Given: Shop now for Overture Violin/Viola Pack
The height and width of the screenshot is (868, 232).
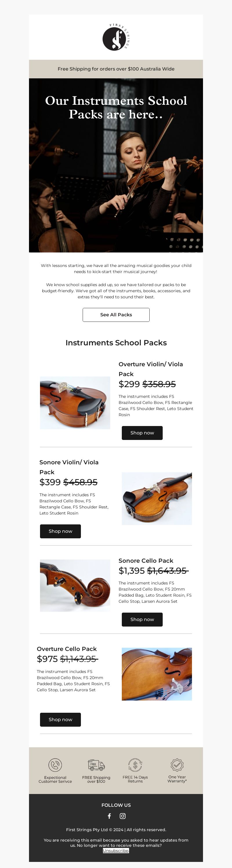Looking at the screenshot, I should click(x=142, y=433).
